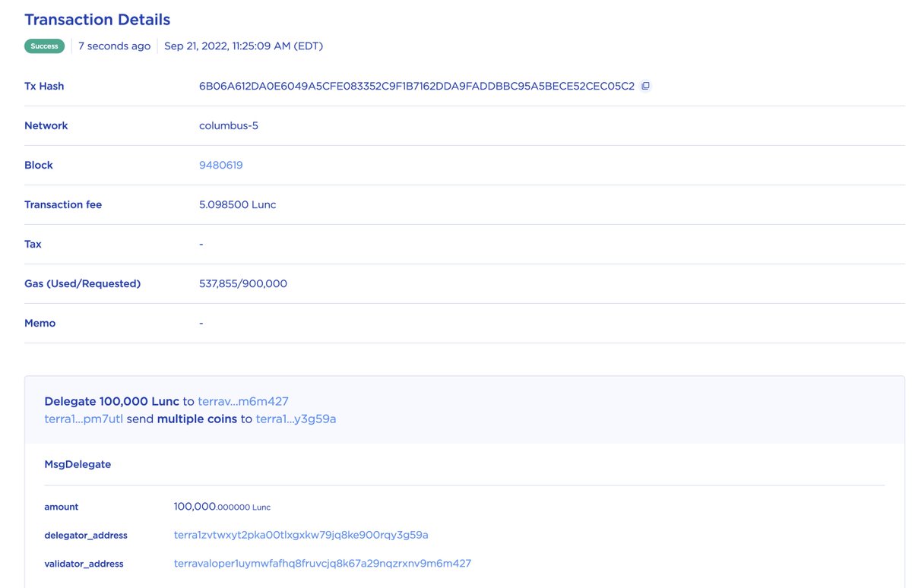Select the Tax label
912x588 pixels.
tap(33, 244)
